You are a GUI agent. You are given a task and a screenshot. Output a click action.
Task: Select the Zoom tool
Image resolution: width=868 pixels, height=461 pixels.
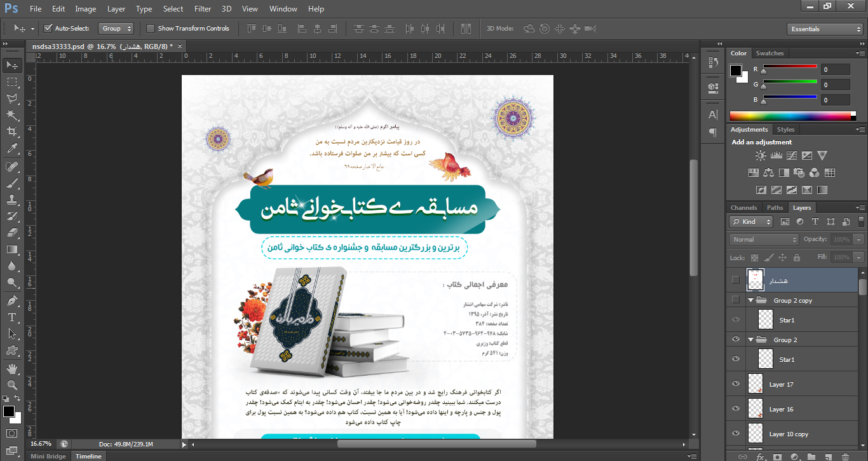tap(12, 385)
